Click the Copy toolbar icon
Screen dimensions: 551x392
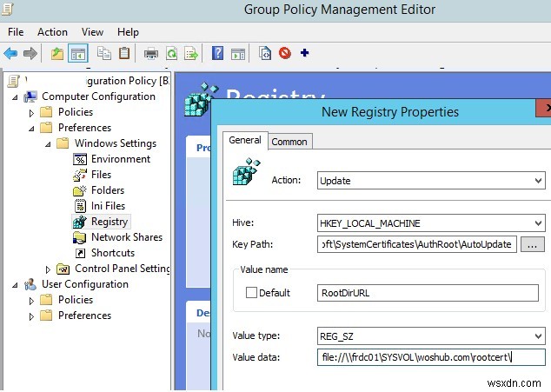click(x=104, y=53)
